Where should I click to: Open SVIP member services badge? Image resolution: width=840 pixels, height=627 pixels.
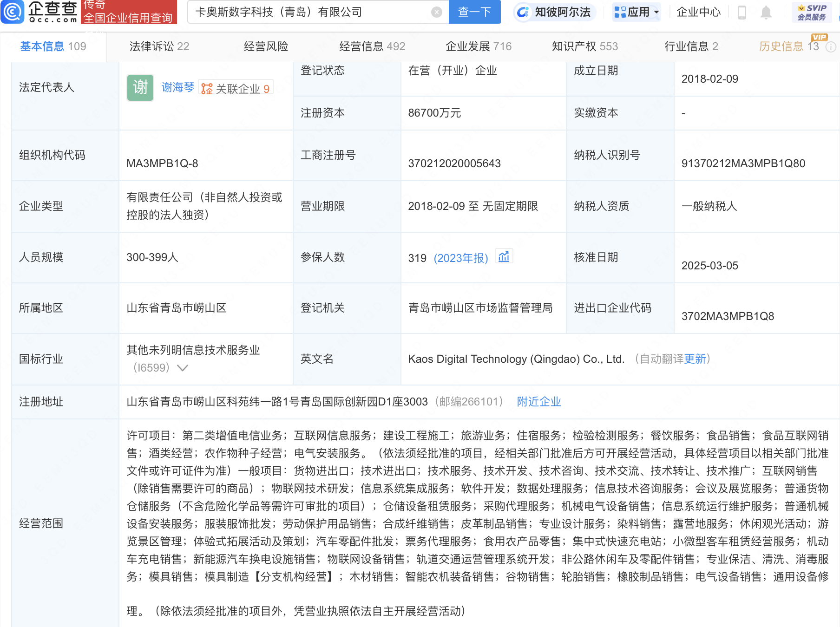(x=812, y=12)
